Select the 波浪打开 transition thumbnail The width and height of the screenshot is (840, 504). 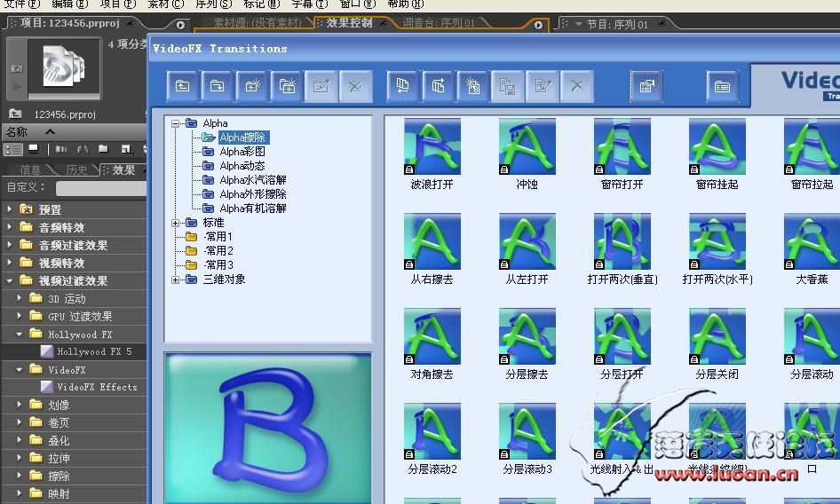[x=432, y=146]
